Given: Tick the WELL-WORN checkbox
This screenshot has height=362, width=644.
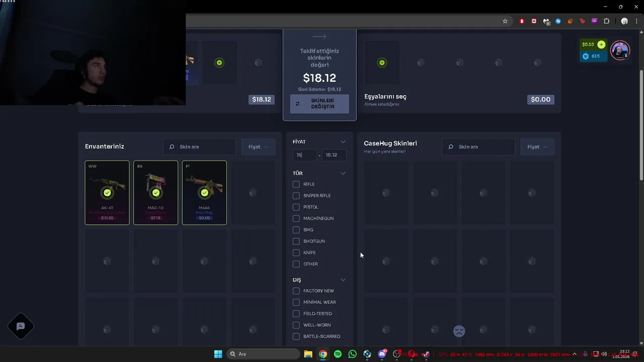Looking at the screenshot, I should point(296,325).
